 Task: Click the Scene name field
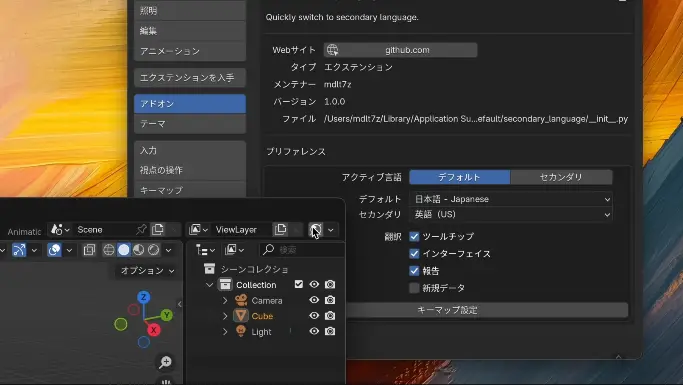105,230
